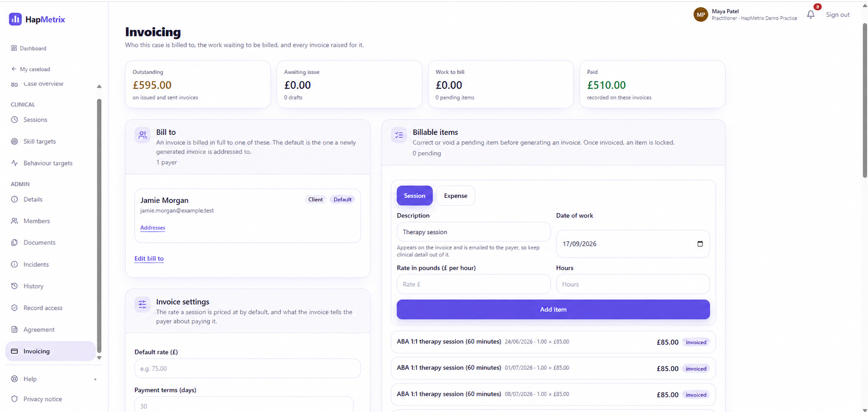The width and height of the screenshot is (868, 412).
Task: Click the Add item button
Action: coord(553,309)
